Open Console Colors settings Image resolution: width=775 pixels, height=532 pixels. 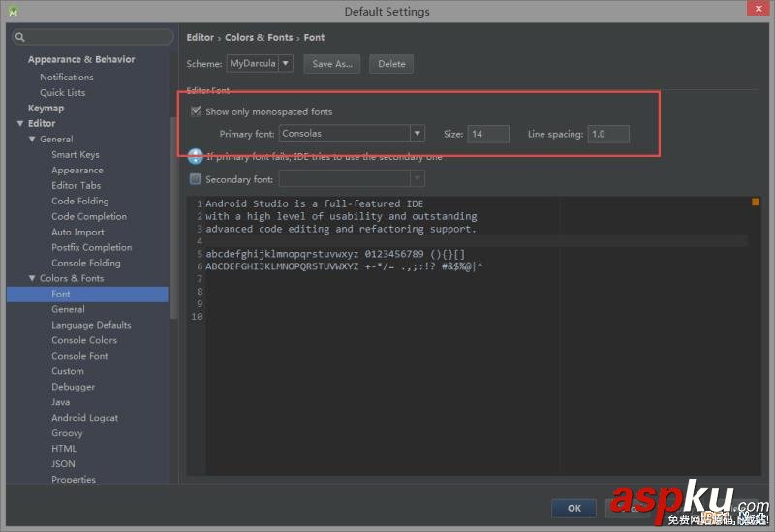pos(84,340)
